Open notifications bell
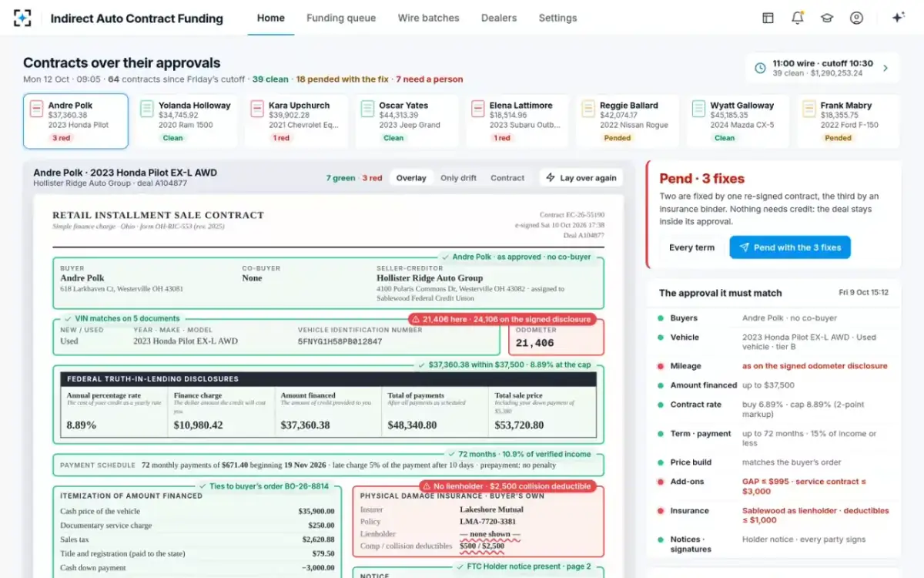 (x=798, y=18)
